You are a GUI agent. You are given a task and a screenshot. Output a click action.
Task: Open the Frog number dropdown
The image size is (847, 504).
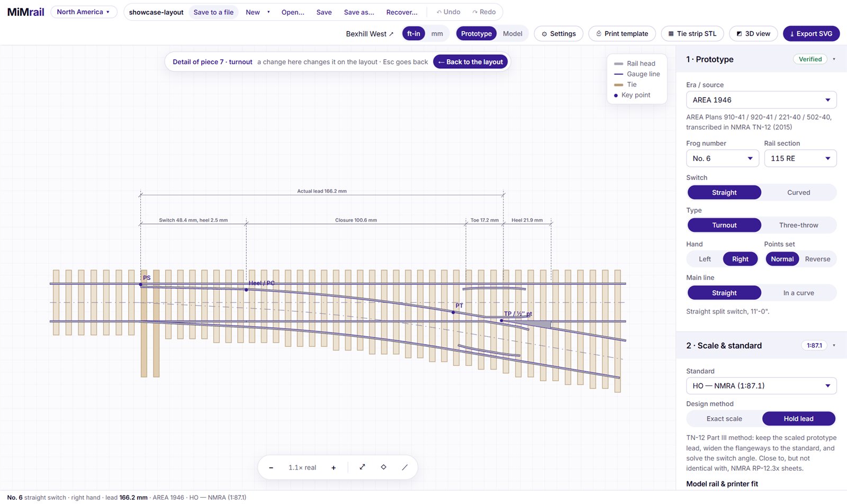[x=723, y=158]
